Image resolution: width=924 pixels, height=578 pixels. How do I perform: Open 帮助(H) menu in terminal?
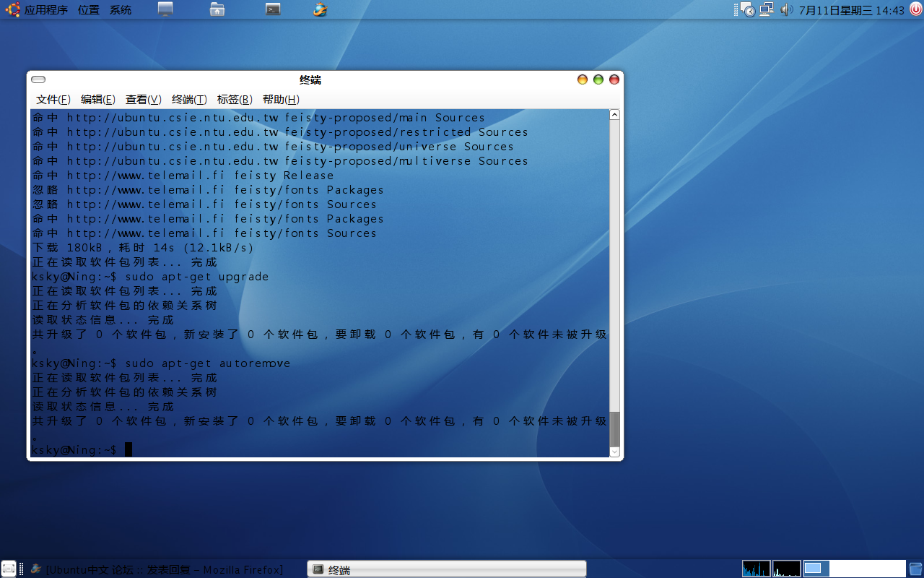coord(281,100)
